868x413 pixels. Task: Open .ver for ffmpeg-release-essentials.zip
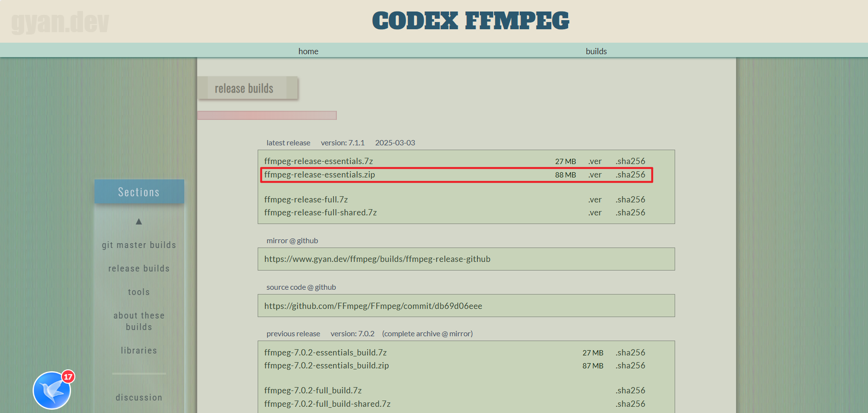(595, 175)
